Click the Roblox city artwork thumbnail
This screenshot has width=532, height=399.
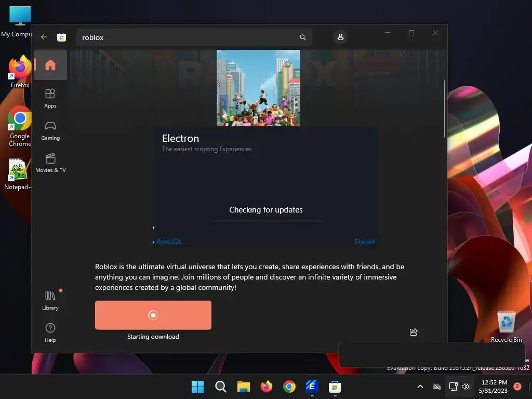258,88
